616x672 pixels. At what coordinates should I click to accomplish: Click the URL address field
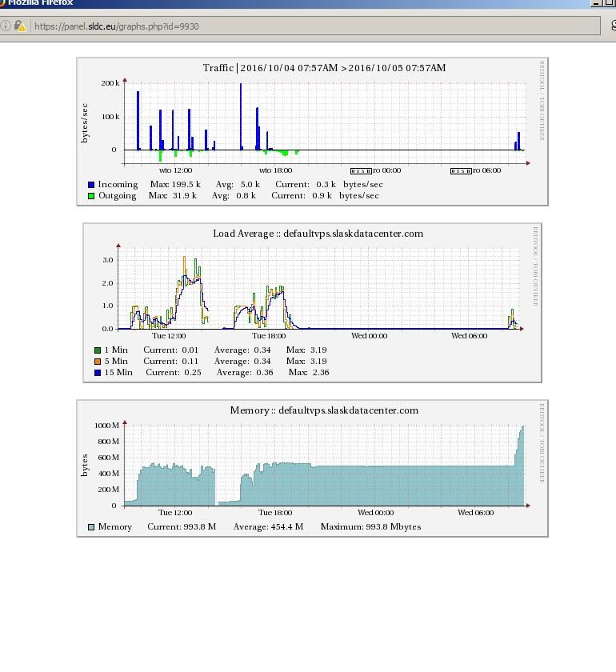click(300, 26)
